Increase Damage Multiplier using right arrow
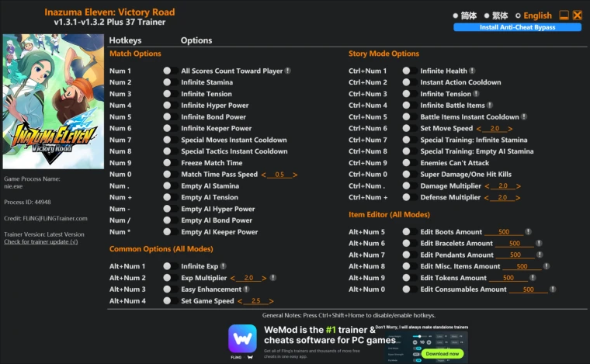The height and width of the screenshot is (364, 590). 519,186
